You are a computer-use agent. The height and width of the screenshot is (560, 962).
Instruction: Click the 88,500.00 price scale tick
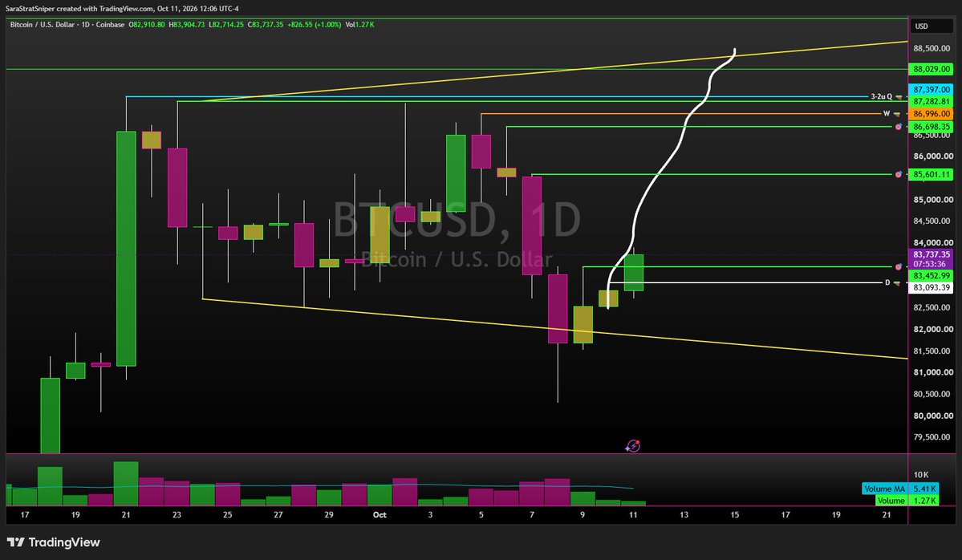932,48
